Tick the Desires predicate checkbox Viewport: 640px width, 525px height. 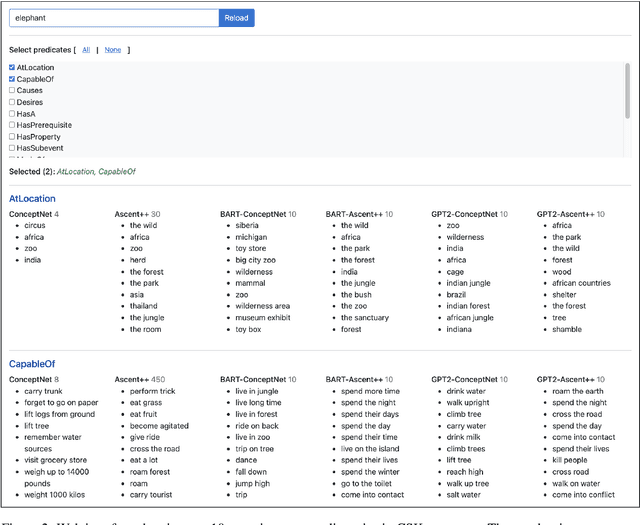12,102
